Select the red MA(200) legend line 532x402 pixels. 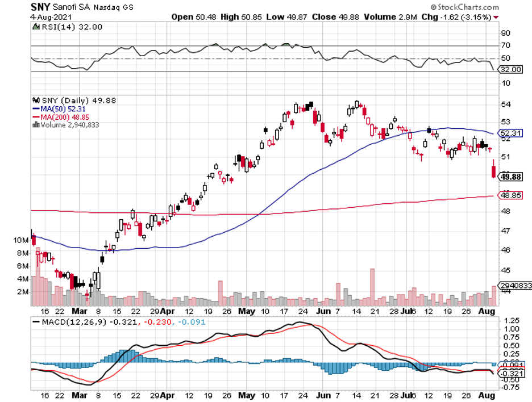pyautogui.click(x=36, y=118)
